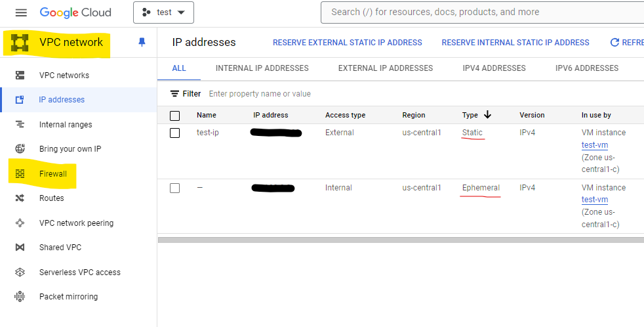Sort by In use by column header

(x=596, y=115)
